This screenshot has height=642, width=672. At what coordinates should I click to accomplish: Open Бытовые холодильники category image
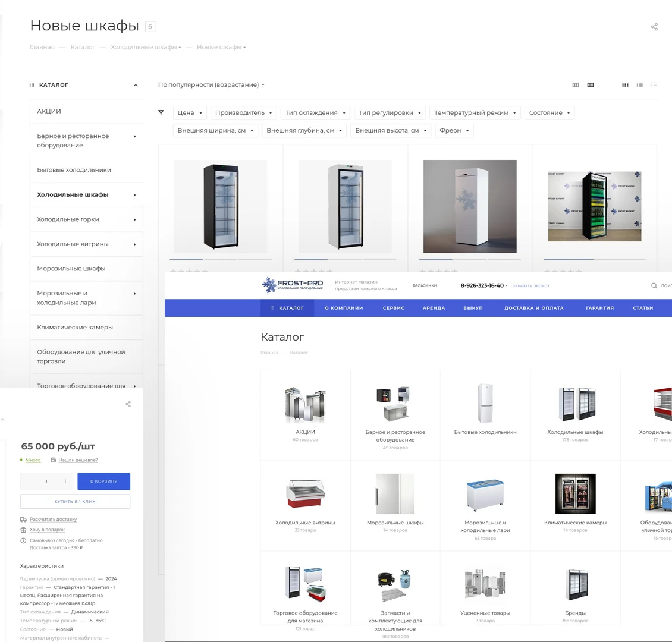[485, 404]
